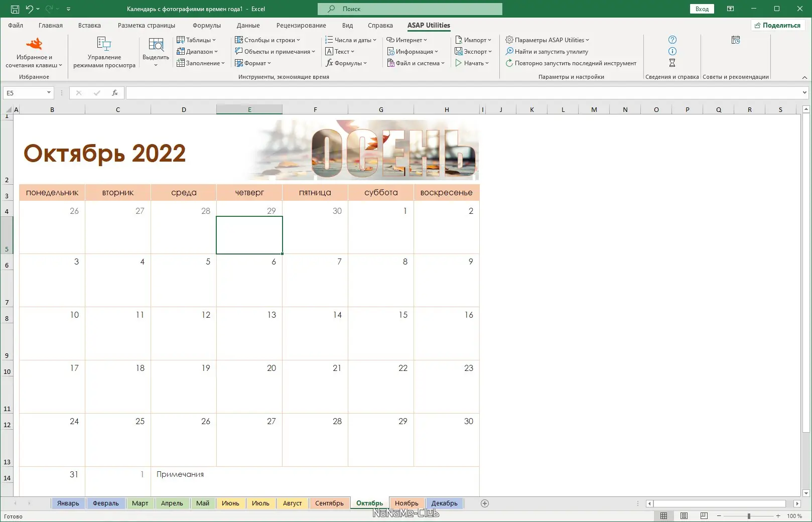This screenshot has width=812, height=522.
Task: Click the Undo arrow icon
Action: click(30, 9)
